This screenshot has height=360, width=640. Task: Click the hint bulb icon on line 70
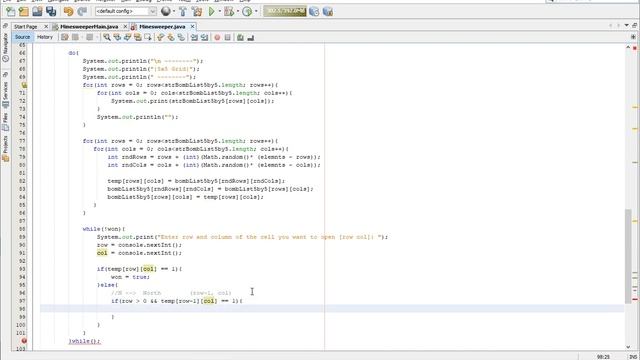tap(24, 85)
